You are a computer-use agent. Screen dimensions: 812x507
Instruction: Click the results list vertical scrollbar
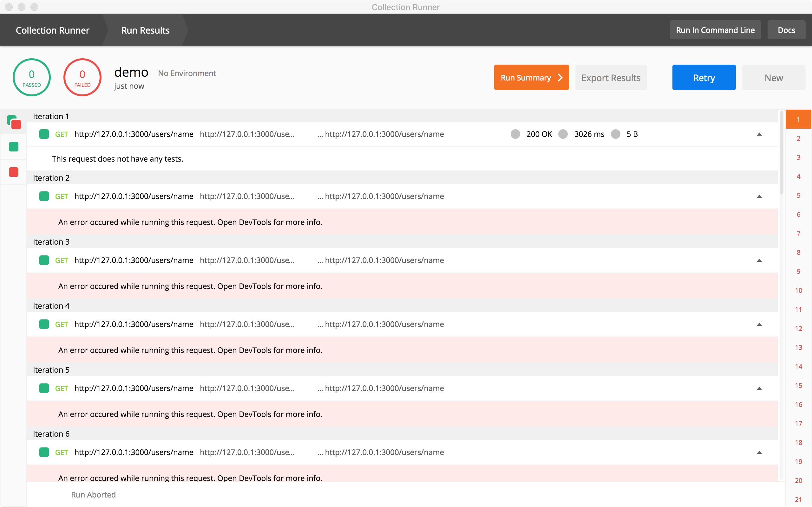click(782, 152)
